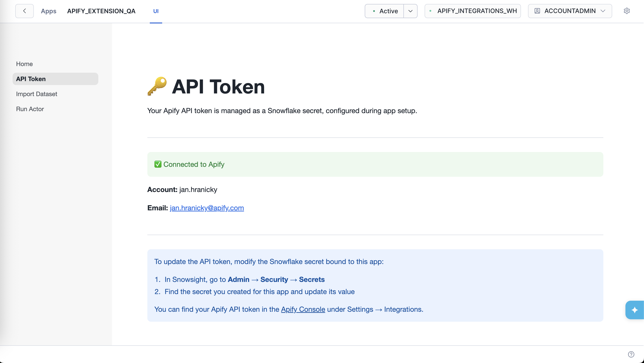
Task: Open the settings gear in top right
Action: 627,11
